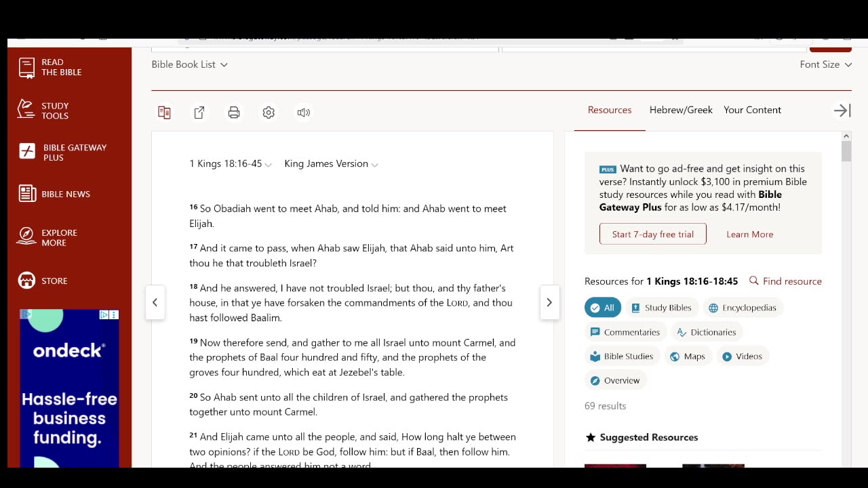
Task: Click the print icon
Action: tap(234, 113)
